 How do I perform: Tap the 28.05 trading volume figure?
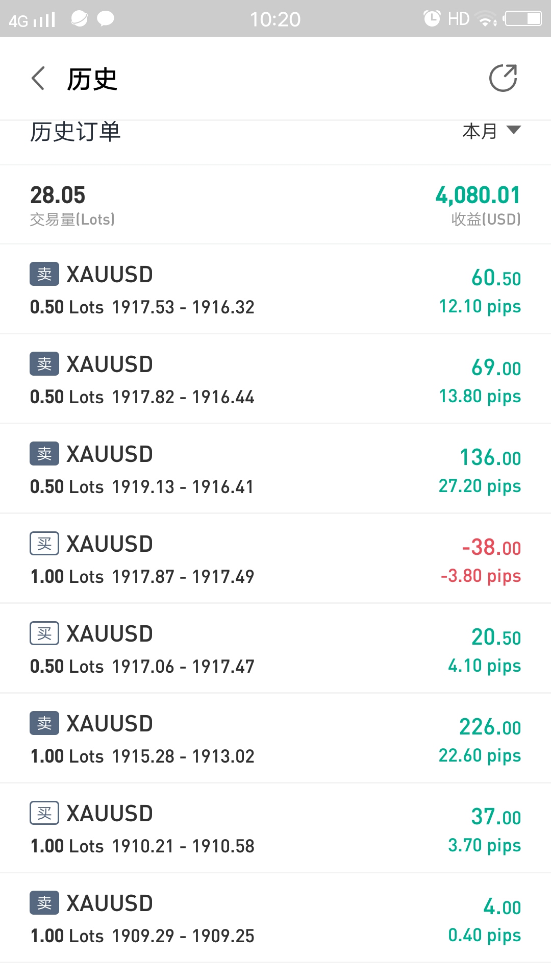click(x=58, y=195)
